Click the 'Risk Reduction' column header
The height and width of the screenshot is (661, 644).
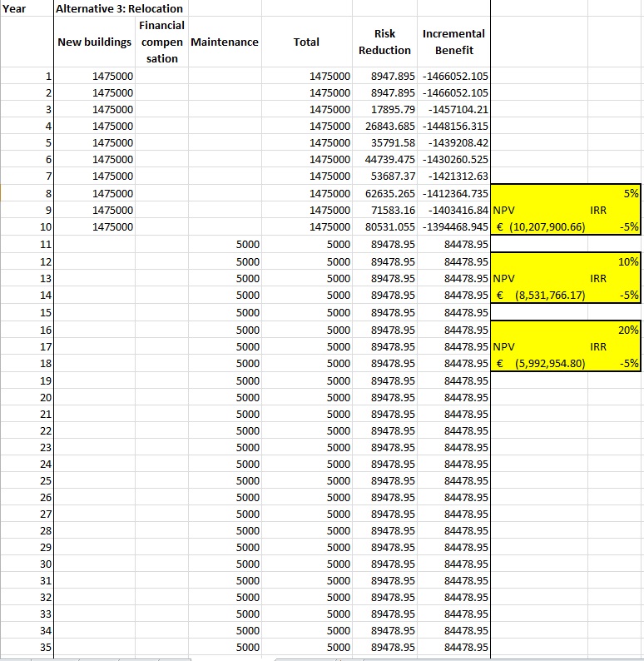384,42
